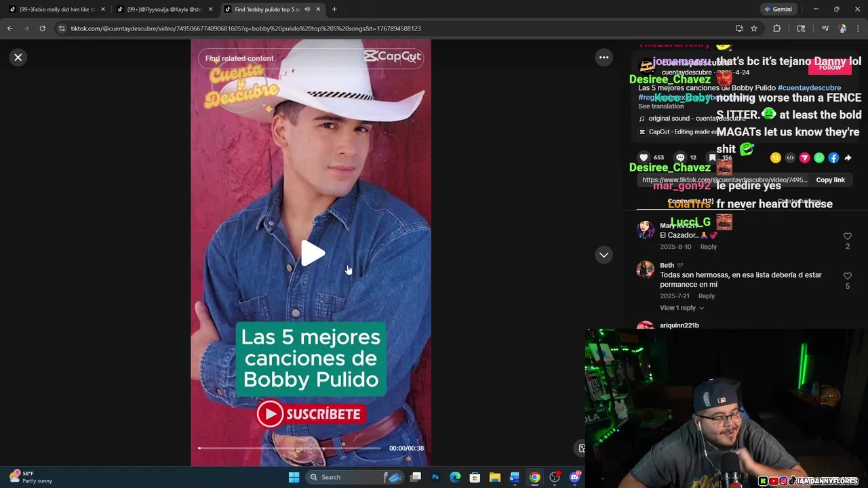This screenshot has height=488, width=868.
Task: Save video with the bookmark icon
Action: [712, 157]
